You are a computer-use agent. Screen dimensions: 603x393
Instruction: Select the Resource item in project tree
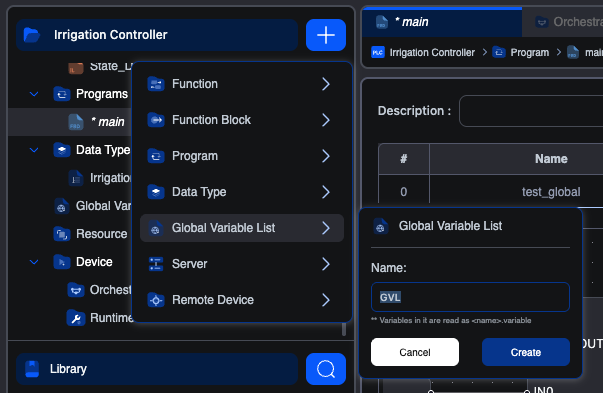(70, 234)
